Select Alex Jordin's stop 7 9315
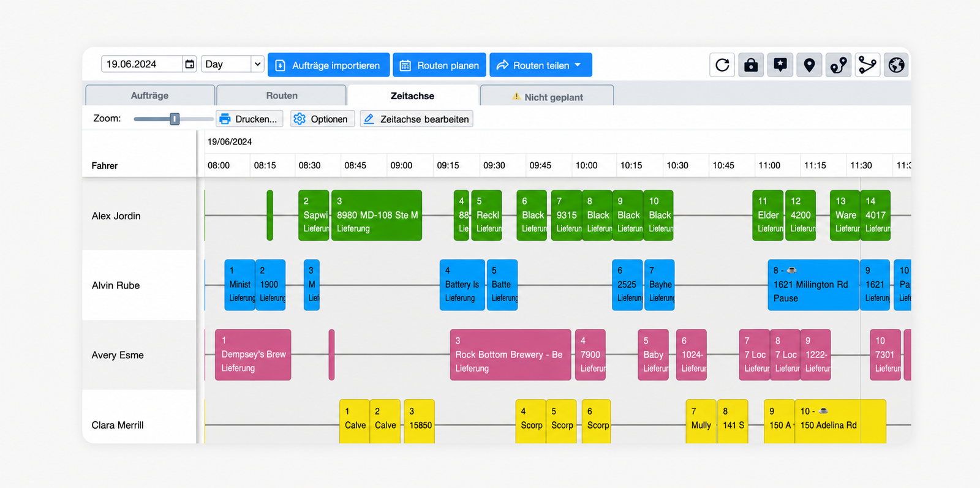 567,215
